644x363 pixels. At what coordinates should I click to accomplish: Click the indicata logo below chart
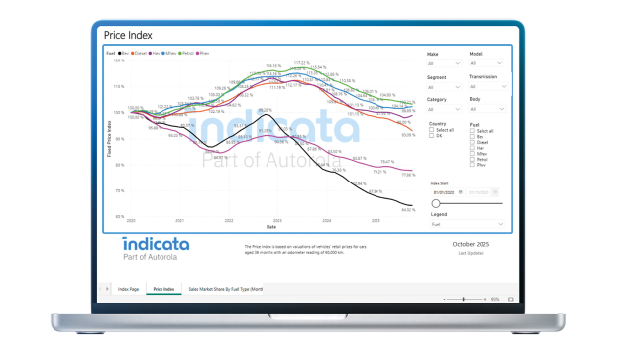click(x=156, y=248)
